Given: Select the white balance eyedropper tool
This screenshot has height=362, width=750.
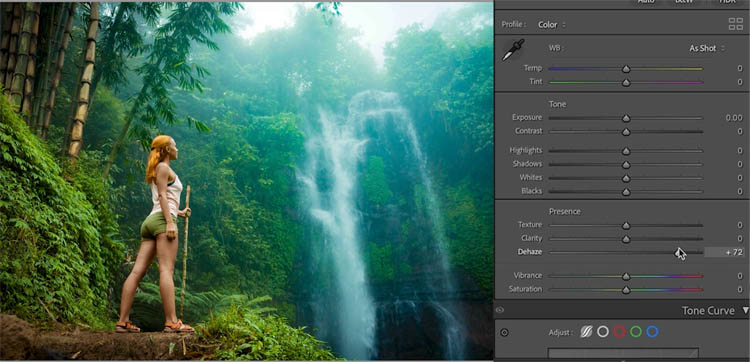Looking at the screenshot, I should coord(513,50).
